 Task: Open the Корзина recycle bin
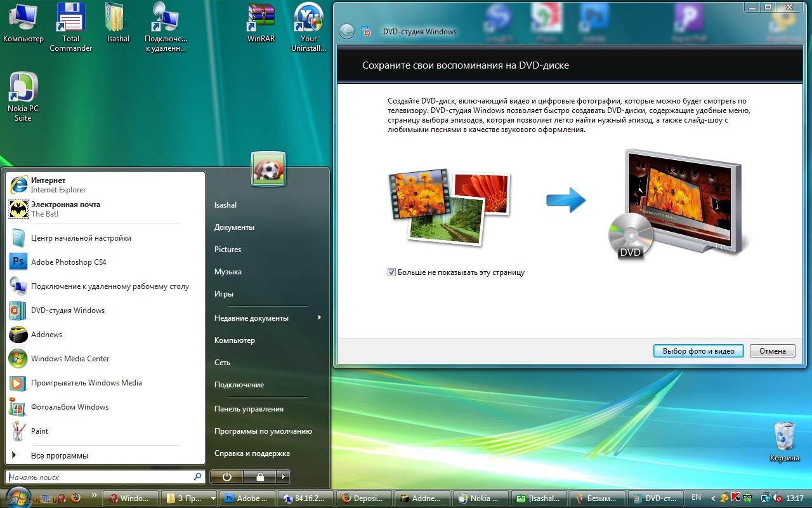point(785,441)
